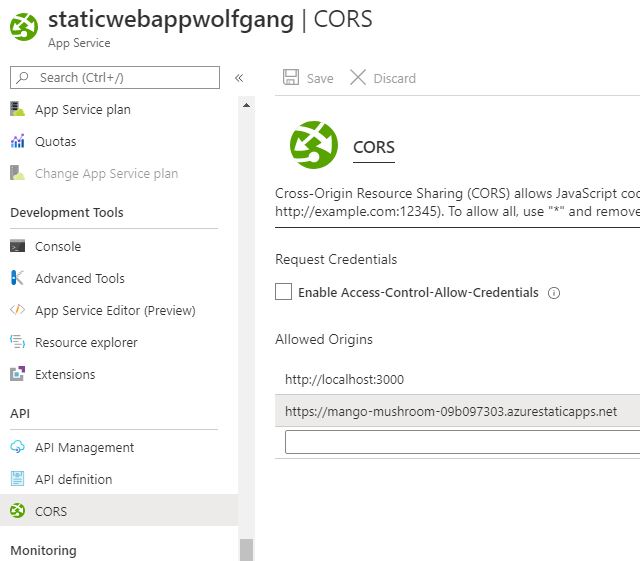Image resolution: width=640 pixels, height=561 pixels.
Task: Click the Change App Service plan icon
Action: click(x=17, y=173)
